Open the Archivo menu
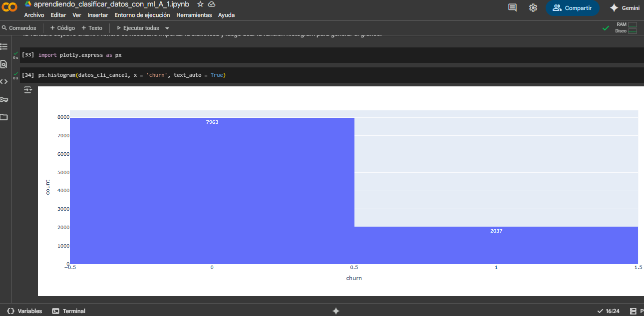This screenshot has height=316, width=644. [34, 15]
